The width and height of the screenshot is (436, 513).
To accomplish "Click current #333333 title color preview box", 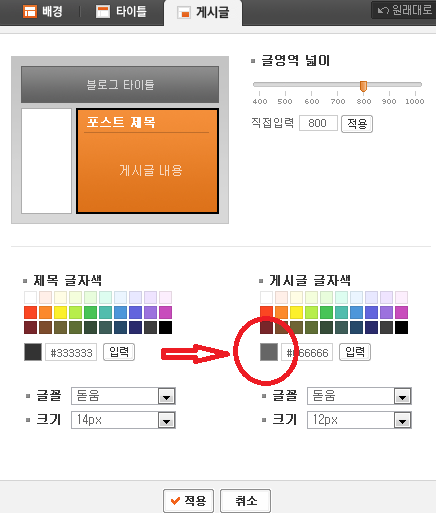I will (33, 352).
